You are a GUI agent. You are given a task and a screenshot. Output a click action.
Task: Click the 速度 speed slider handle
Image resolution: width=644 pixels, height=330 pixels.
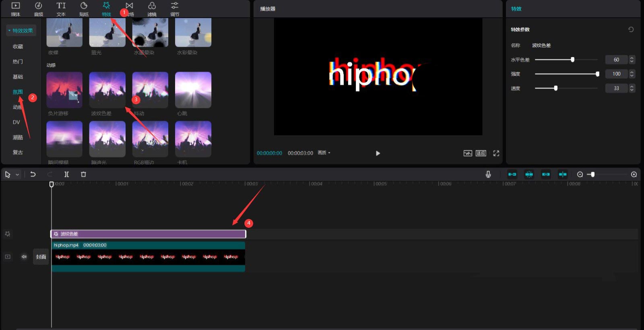(x=555, y=88)
